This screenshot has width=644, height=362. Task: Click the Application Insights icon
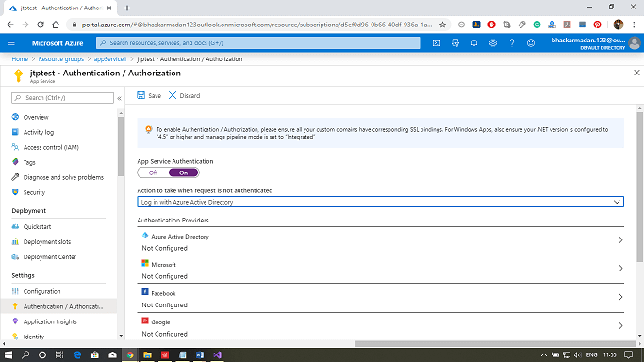tap(15, 321)
